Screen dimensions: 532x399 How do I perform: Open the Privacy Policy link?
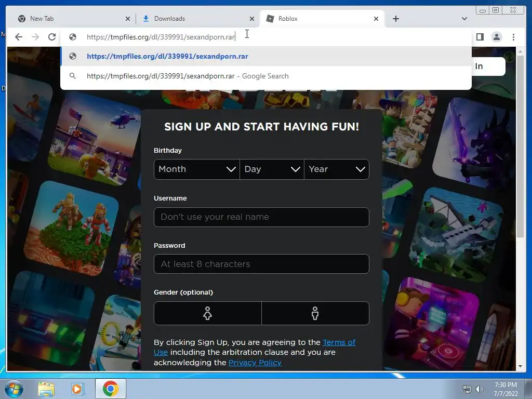pos(255,363)
